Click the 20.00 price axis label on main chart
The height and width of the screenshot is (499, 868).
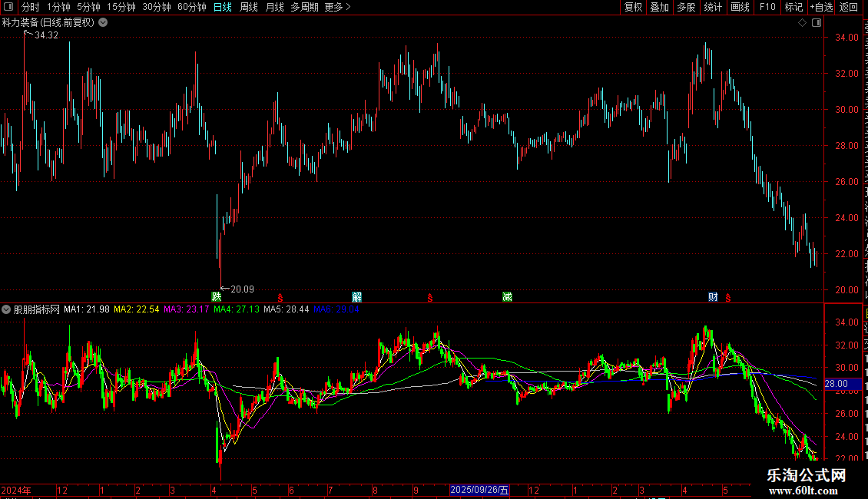click(x=847, y=290)
